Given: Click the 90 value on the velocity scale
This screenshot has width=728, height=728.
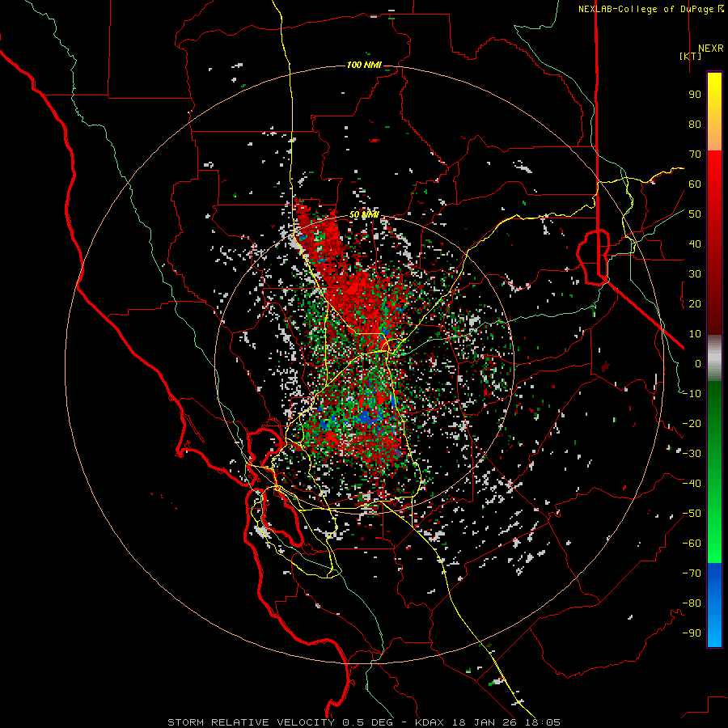Looking at the screenshot, I should [x=695, y=95].
